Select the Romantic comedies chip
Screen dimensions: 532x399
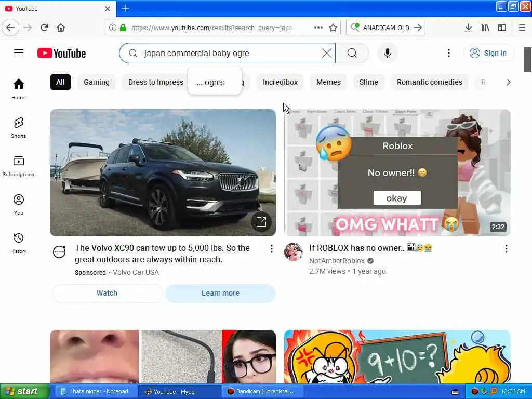pos(430,82)
